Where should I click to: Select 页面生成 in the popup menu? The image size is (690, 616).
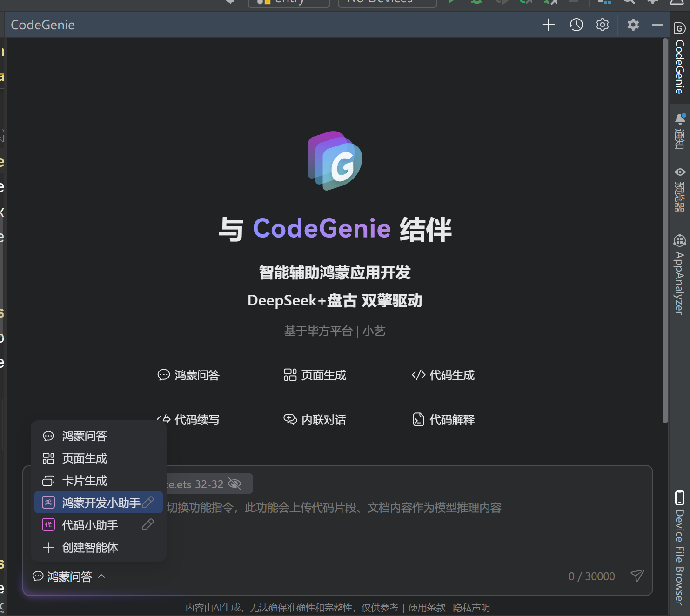tap(99, 458)
